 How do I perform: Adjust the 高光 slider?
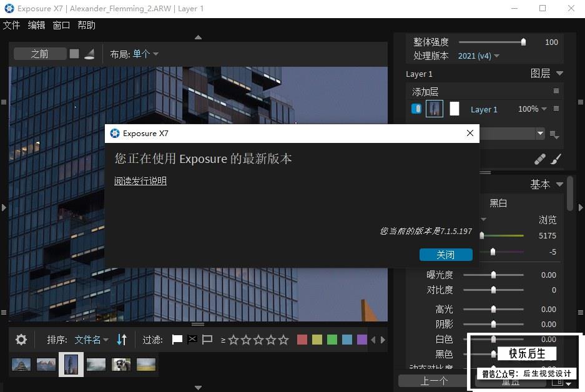coord(493,309)
